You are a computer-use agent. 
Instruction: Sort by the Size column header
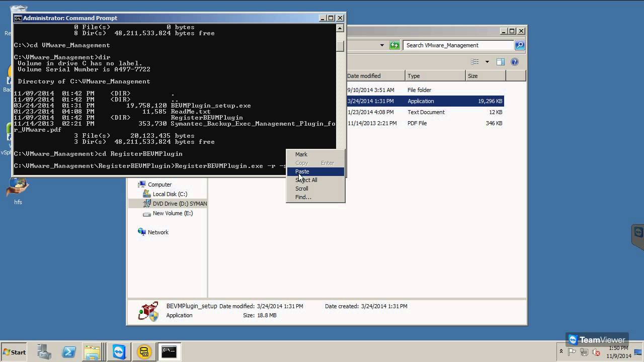tap(486, 76)
